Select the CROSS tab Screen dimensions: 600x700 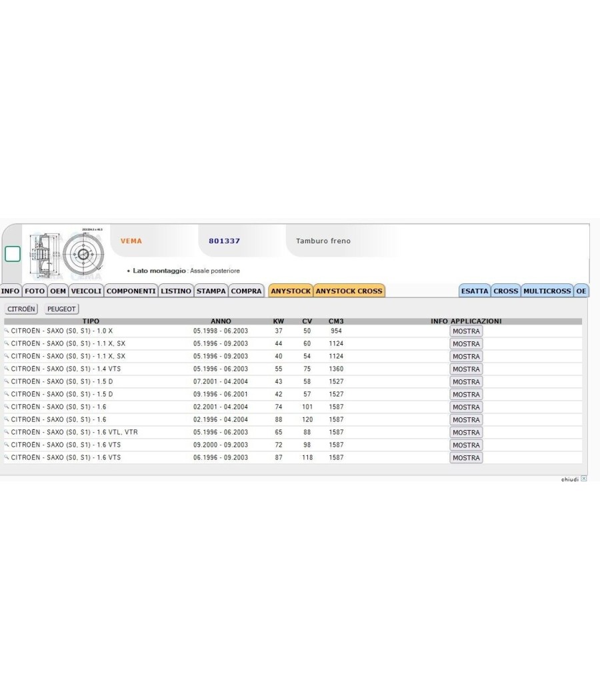pos(506,291)
